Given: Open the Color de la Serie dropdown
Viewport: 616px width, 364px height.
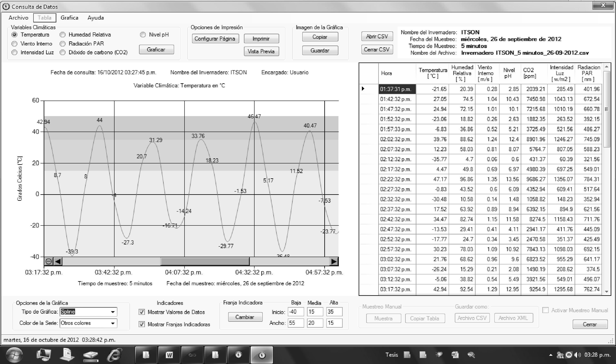Looking at the screenshot, I should 113,323.
